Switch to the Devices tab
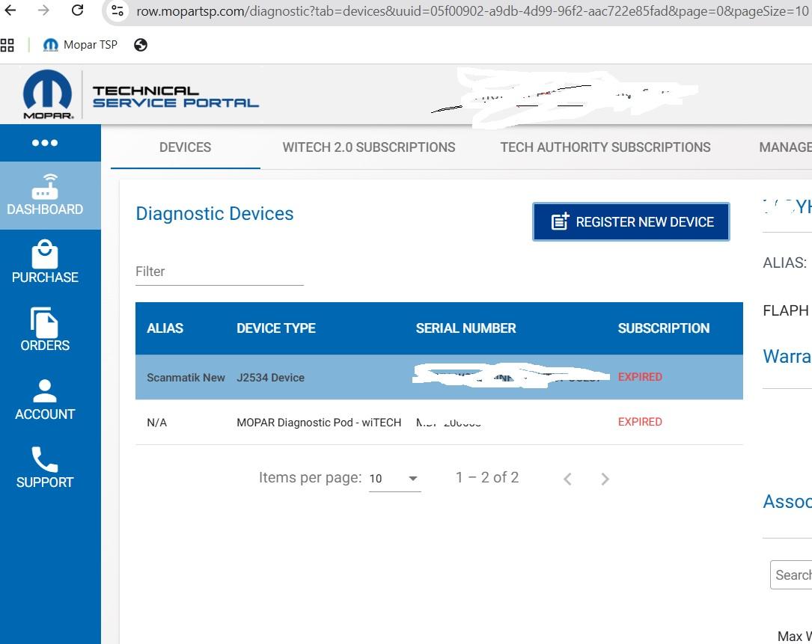The width and height of the screenshot is (812, 644). 186,147
